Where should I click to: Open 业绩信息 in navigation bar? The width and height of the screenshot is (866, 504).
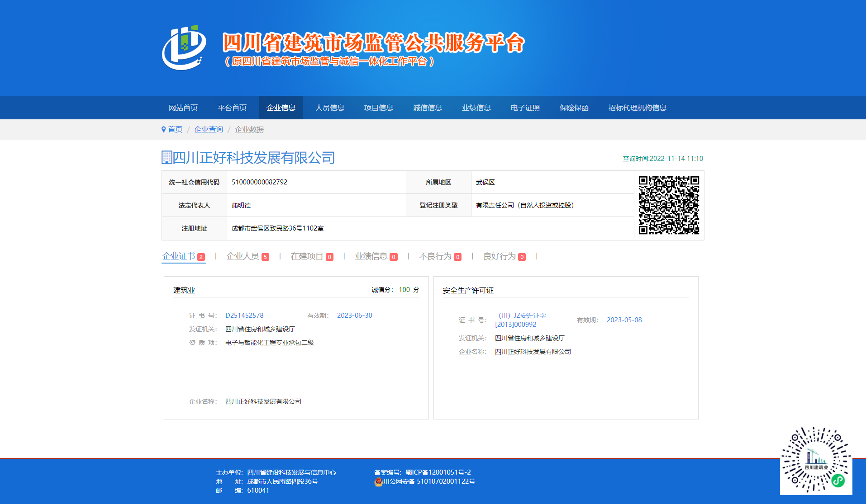[476, 108]
